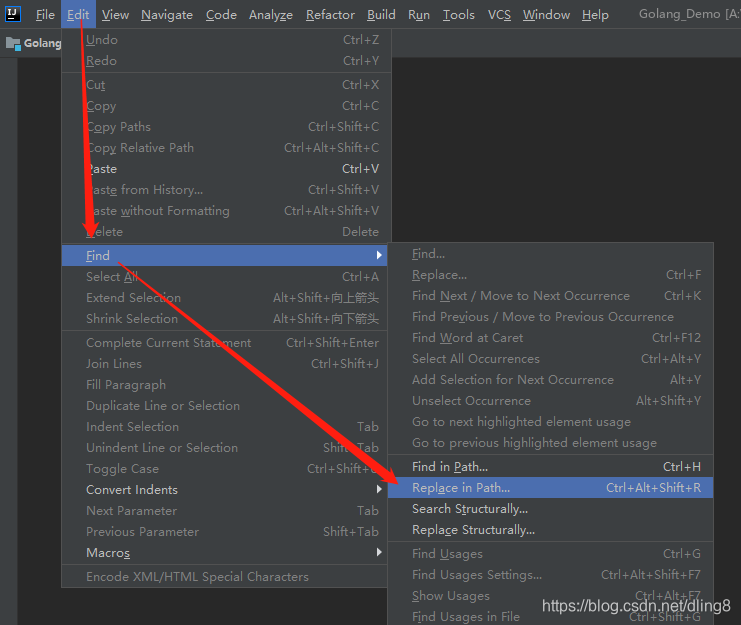
Task: Choose Add Selection for Next Occurrence
Action: pyautogui.click(x=551, y=380)
